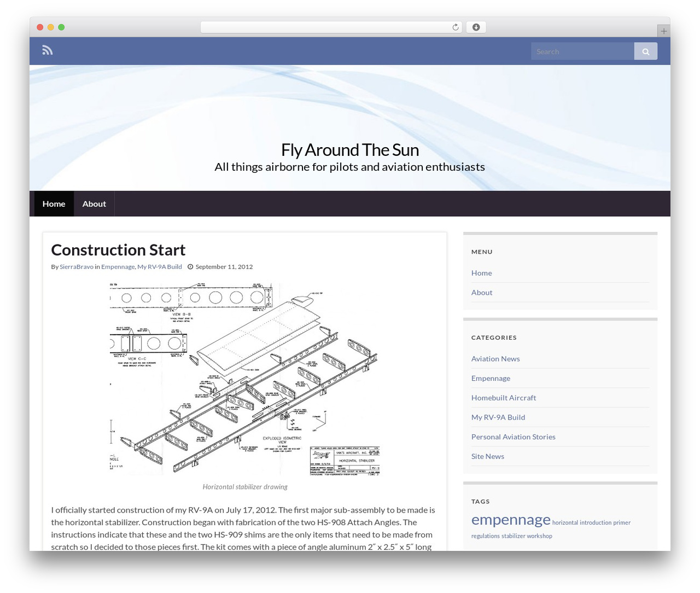Viewport: 700px width, 593px height.
Task: Select the introduction tag
Action: [x=596, y=522]
